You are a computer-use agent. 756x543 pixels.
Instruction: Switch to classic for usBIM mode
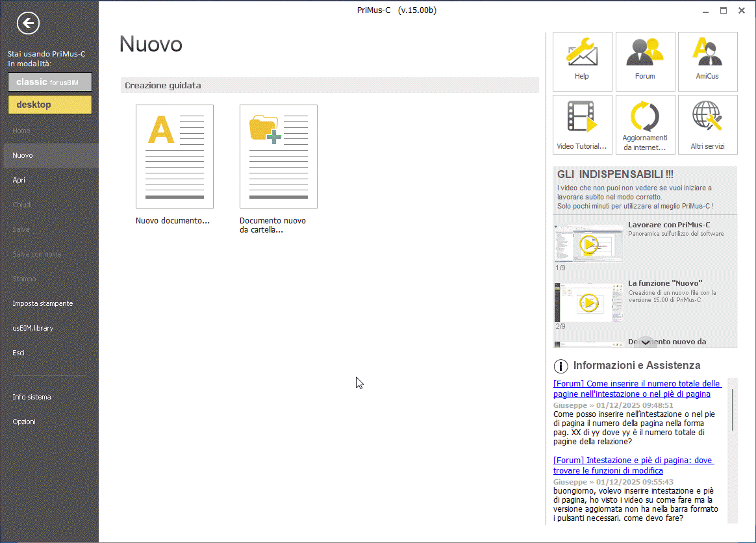50,82
